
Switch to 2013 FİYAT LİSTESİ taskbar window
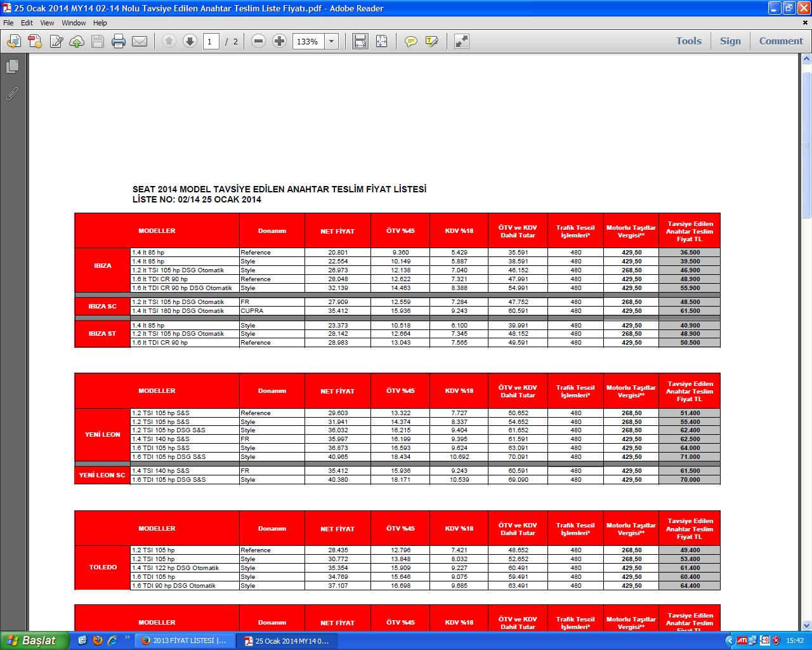point(185,640)
